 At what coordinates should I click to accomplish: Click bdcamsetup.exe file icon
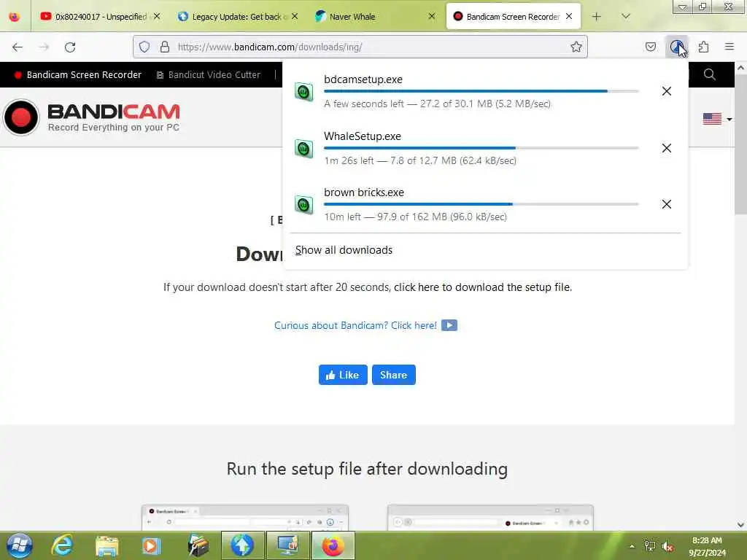304,91
